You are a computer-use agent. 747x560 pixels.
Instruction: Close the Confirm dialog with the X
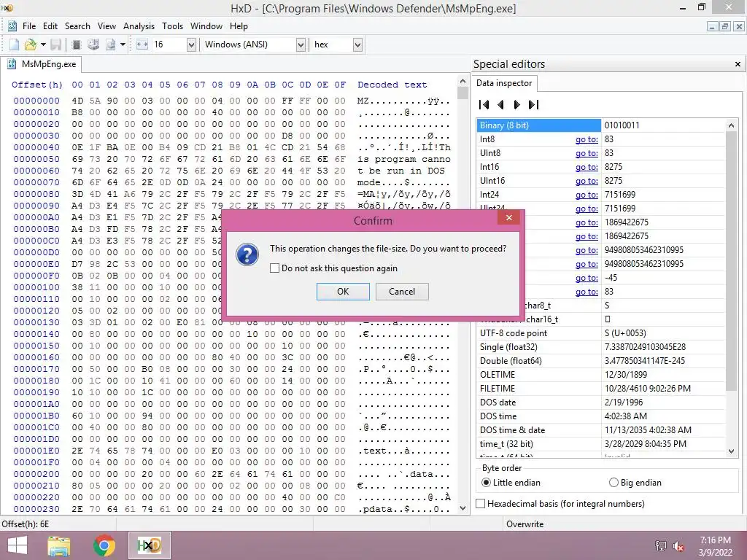point(508,217)
